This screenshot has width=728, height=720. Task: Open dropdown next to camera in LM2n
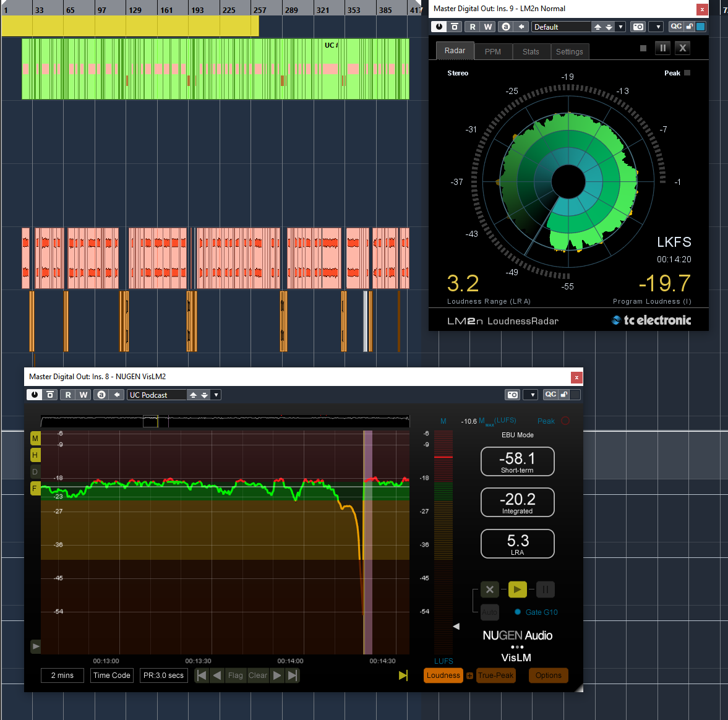click(657, 27)
